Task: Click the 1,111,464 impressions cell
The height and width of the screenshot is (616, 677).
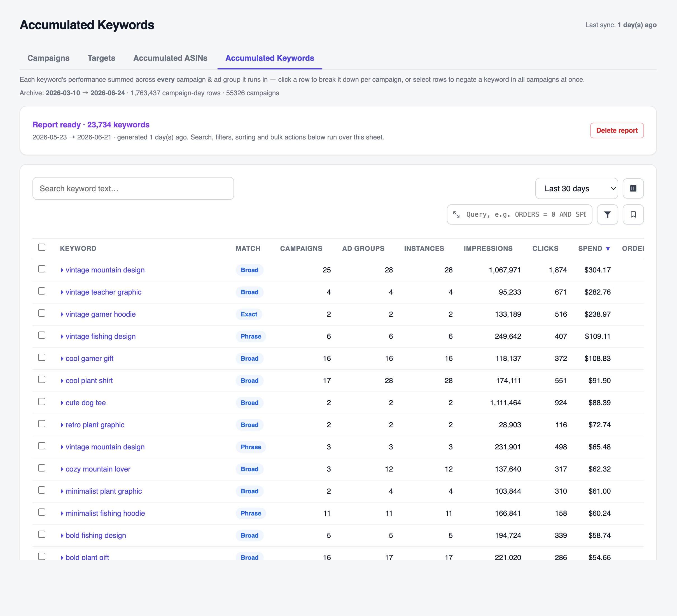Action: tap(505, 403)
